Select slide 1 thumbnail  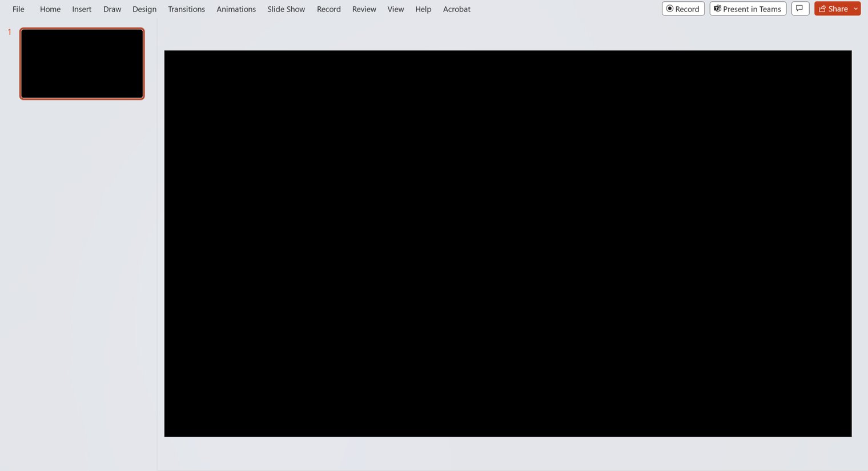82,63
